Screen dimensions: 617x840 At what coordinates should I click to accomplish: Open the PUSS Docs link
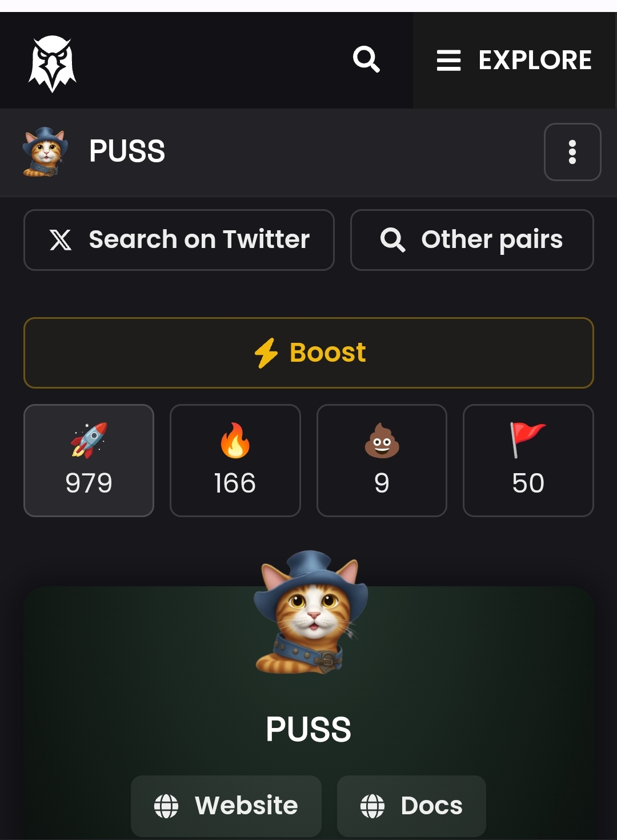[x=411, y=806]
